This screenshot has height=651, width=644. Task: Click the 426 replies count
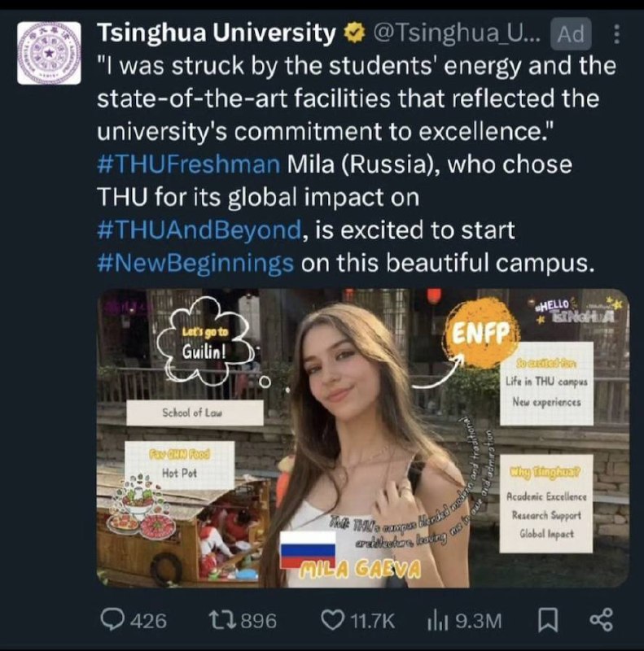pos(148,621)
